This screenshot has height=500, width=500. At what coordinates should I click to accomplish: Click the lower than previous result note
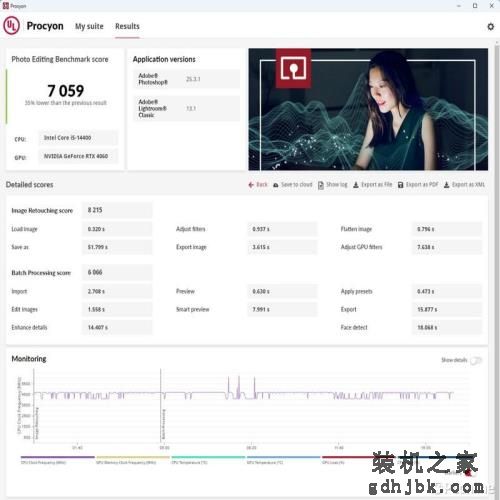coord(66,103)
